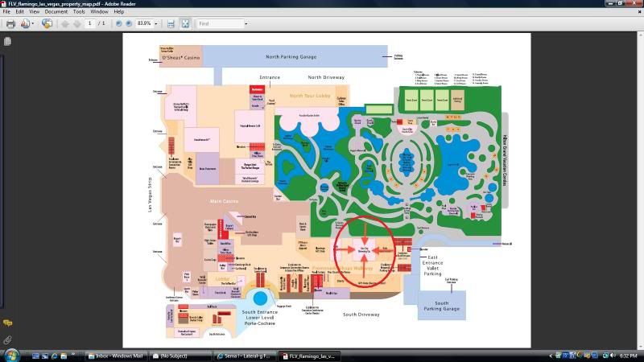Click the page number field
This screenshot has width=644, height=362.
89,23
